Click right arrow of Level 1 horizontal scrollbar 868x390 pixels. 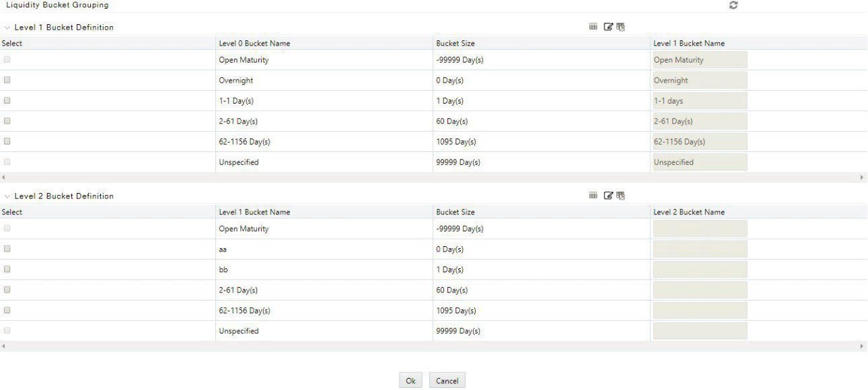[x=862, y=178]
